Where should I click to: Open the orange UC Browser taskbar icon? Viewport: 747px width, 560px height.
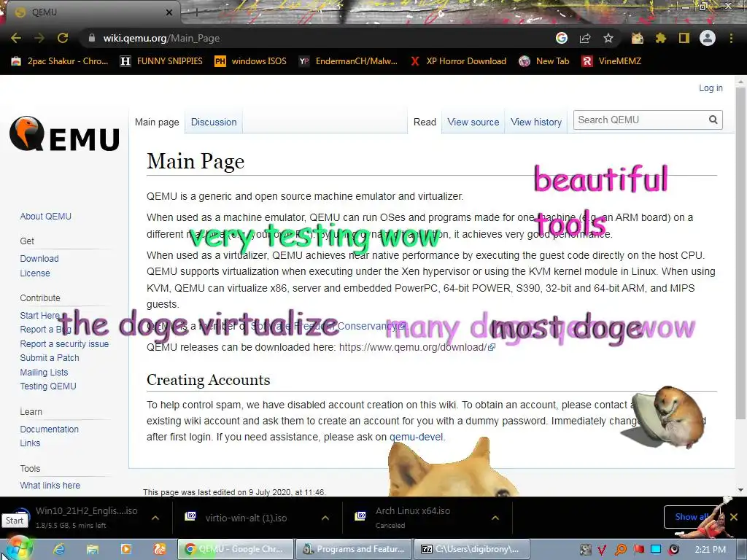(159, 549)
